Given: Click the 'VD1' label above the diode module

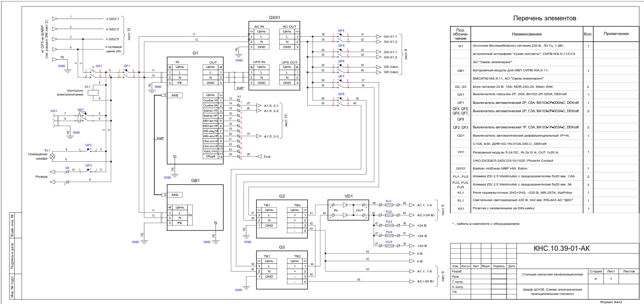Looking at the screenshot, I should coord(349,196).
